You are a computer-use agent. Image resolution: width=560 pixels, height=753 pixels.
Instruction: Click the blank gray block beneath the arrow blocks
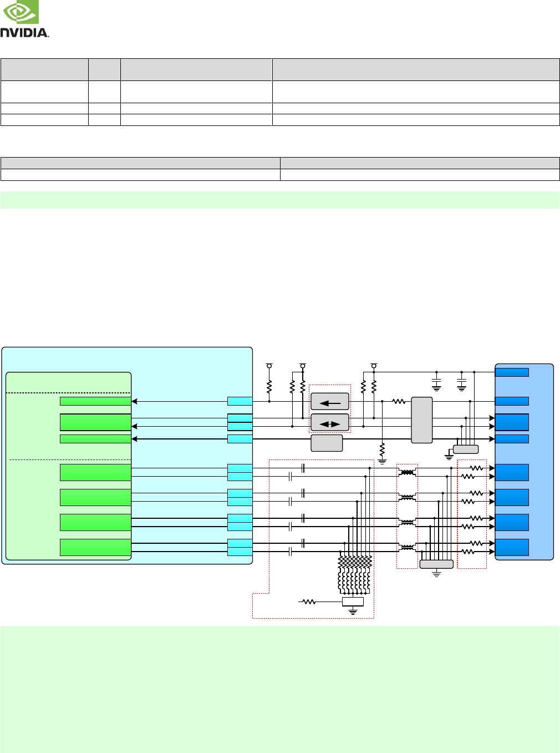pos(327,443)
